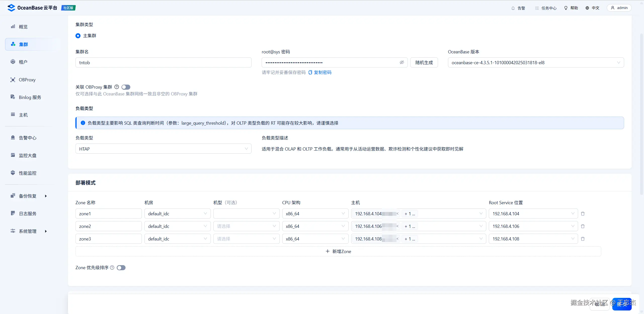Open the OceanBase version dropdown

coord(536,63)
